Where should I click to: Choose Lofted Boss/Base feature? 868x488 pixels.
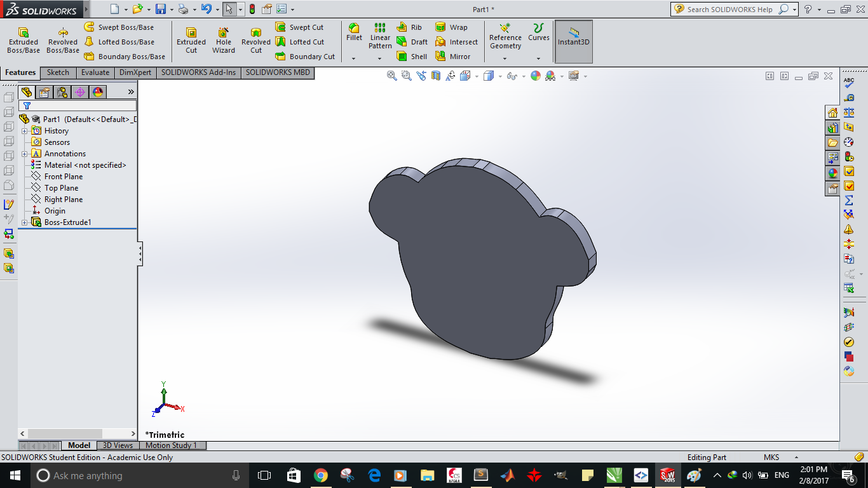[x=119, y=42]
